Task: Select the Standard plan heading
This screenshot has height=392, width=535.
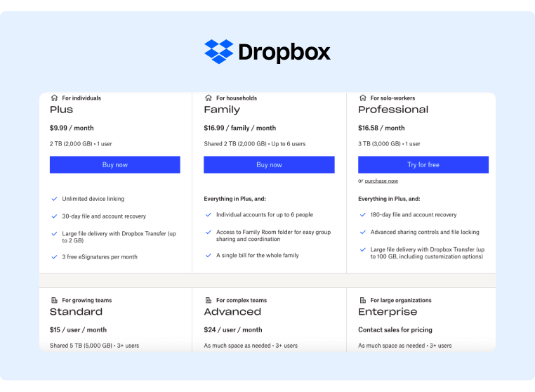Action: tap(76, 312)
